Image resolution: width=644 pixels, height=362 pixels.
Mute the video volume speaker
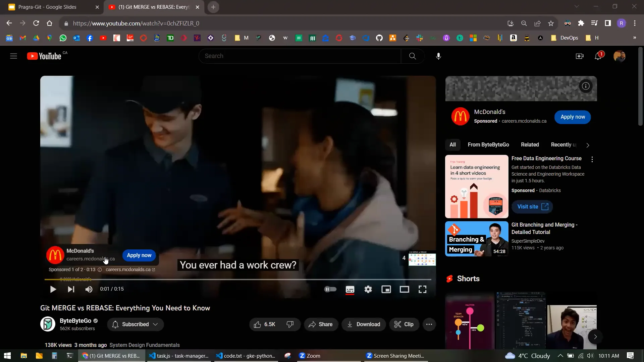89,289
